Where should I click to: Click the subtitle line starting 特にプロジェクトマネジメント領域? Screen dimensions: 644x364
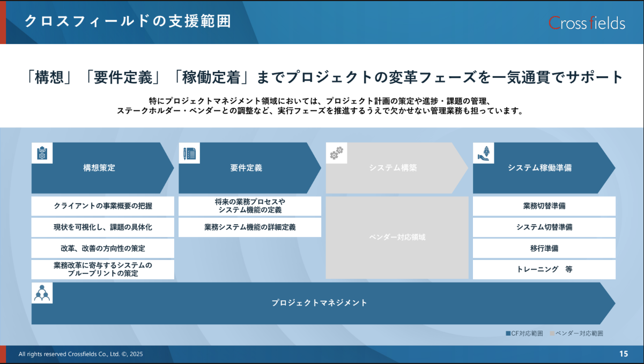tap(320, 101)
